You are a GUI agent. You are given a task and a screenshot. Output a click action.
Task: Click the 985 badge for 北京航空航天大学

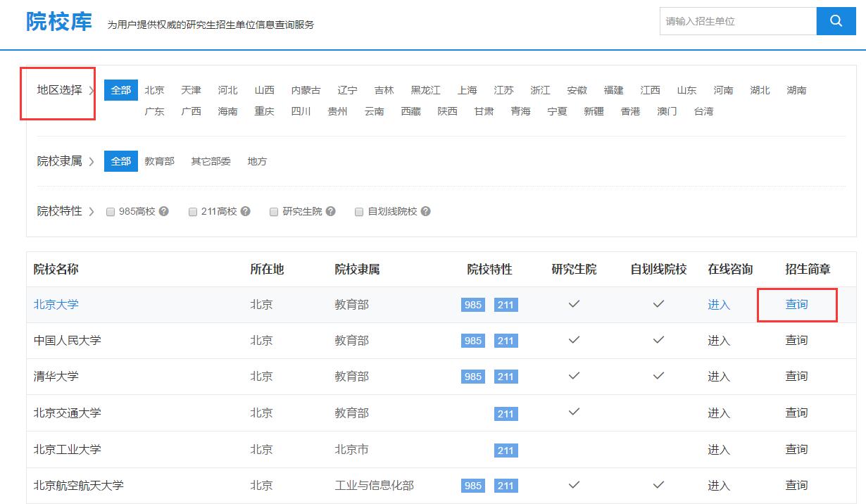[473, 486]
